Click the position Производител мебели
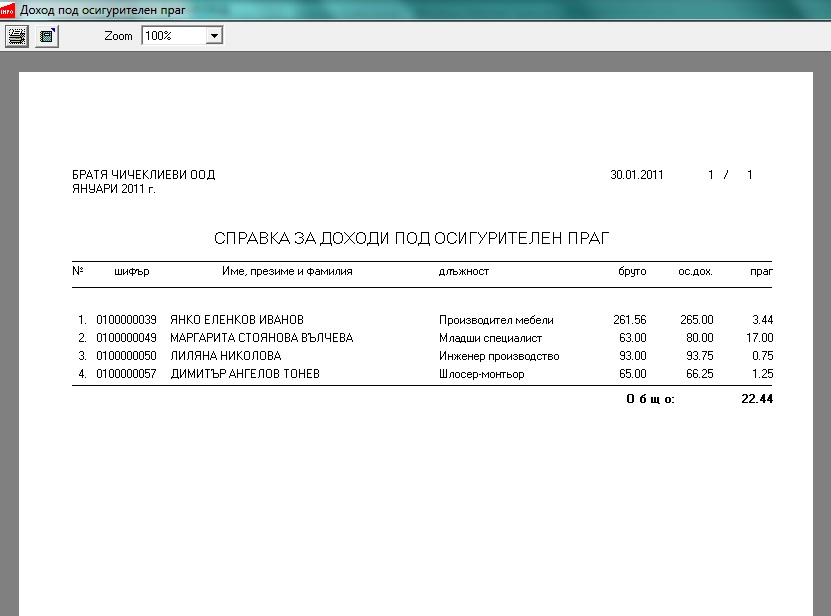The width and height of the screenshot is (831, 616). pyautogui.click(x=496, y=320)
